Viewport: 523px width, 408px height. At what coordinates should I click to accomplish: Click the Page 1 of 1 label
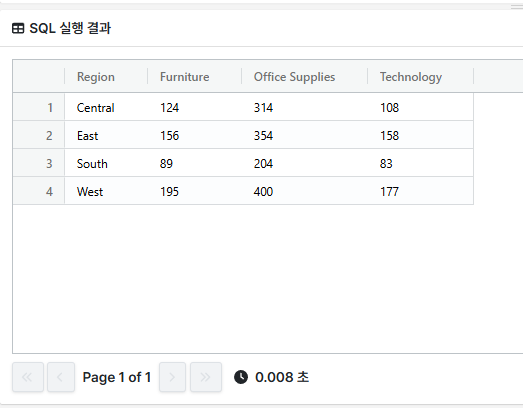click(x=117, y=377)
